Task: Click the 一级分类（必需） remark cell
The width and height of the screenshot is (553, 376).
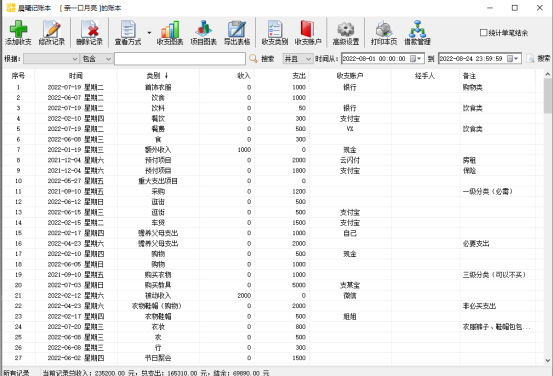Action: pyautogui.click(x=487, y=192)
